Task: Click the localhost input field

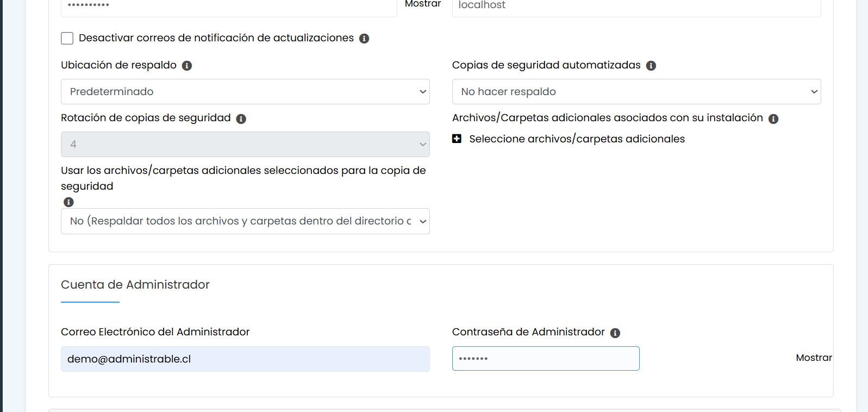Action: click(636, 7)
